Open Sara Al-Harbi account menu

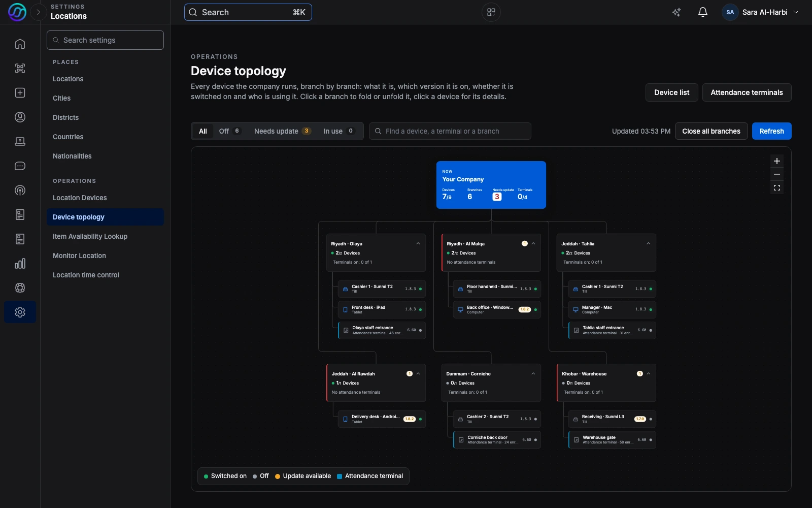[x=760, y=12]
